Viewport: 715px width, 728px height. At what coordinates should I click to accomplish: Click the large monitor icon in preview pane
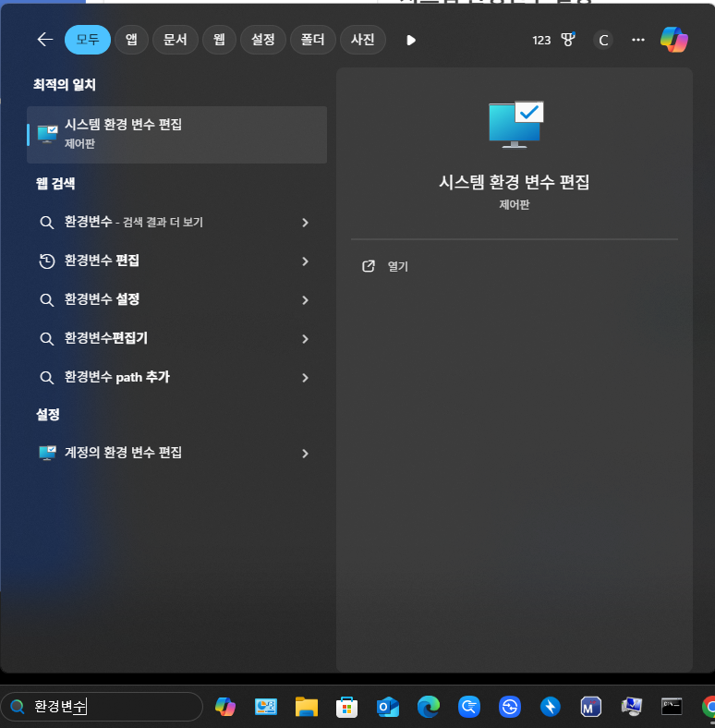[x=515, y=125]
